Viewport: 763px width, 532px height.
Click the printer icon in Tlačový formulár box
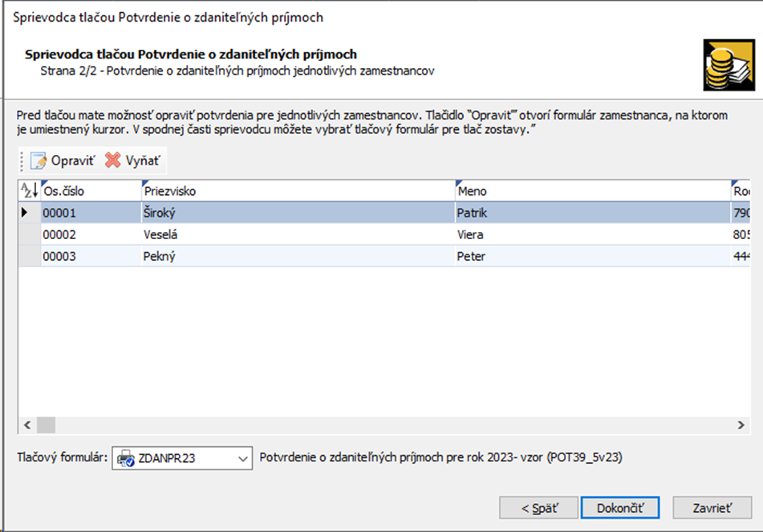126,459
